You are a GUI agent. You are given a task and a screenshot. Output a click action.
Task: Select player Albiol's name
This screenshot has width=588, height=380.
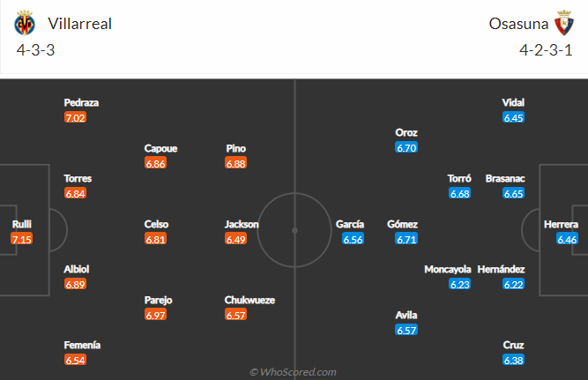[77, 269]
